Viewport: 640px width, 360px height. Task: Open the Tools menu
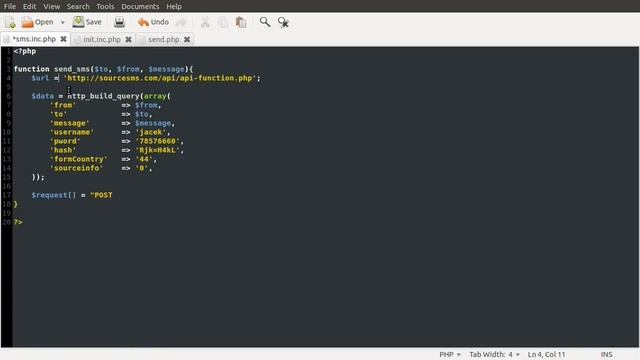click(x=105, y=7)
